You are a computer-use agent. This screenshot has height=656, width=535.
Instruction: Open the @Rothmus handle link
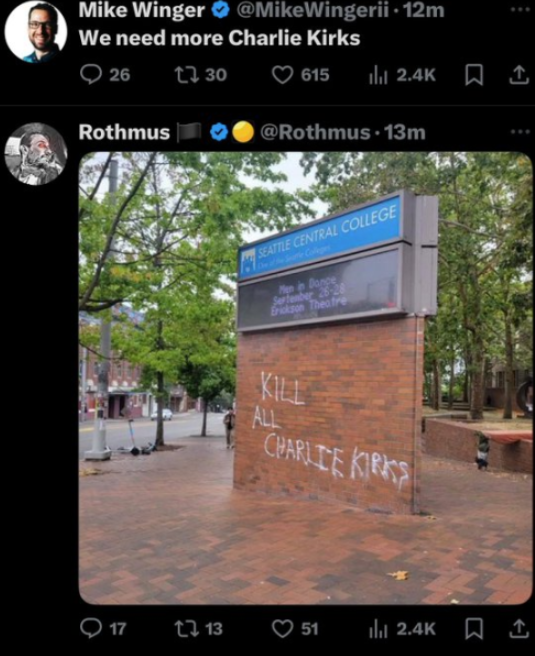(315, 132)
